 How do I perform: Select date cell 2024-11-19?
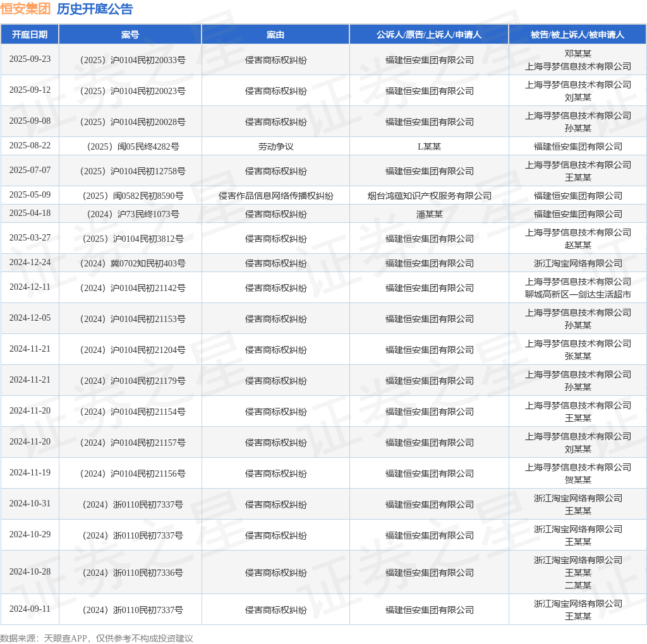tap(30, 472)
